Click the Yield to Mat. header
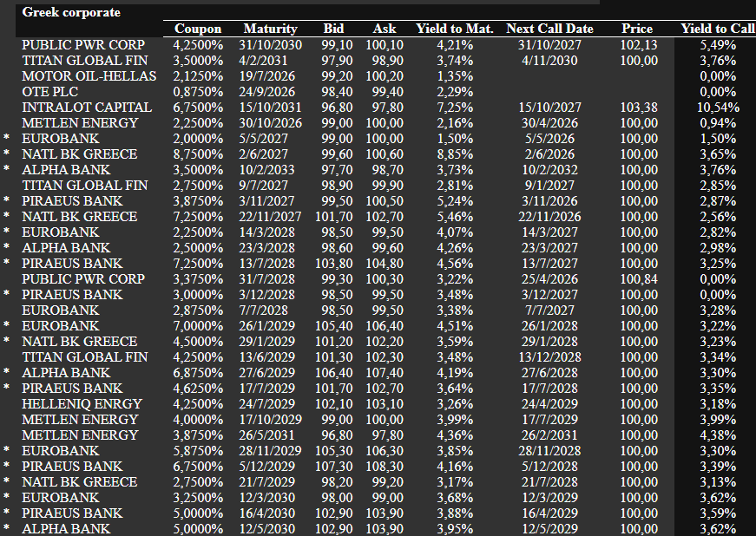The width and height of the screenshot is (756, 536). 455,29
